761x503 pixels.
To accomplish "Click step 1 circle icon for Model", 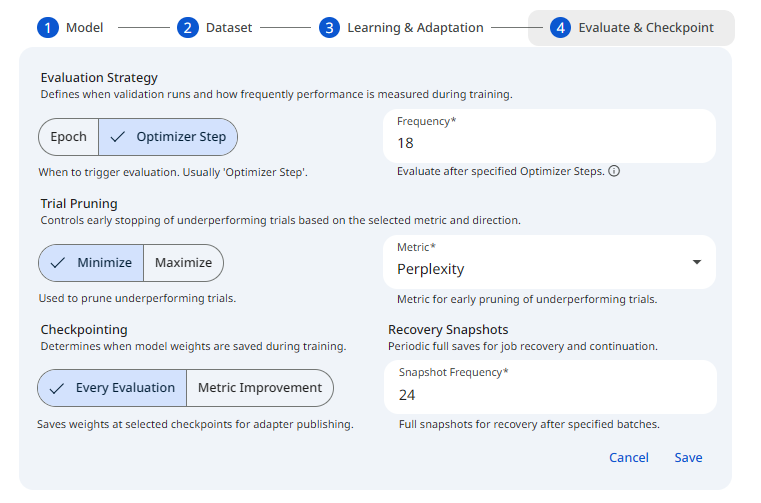I will (x=48, y=28).
